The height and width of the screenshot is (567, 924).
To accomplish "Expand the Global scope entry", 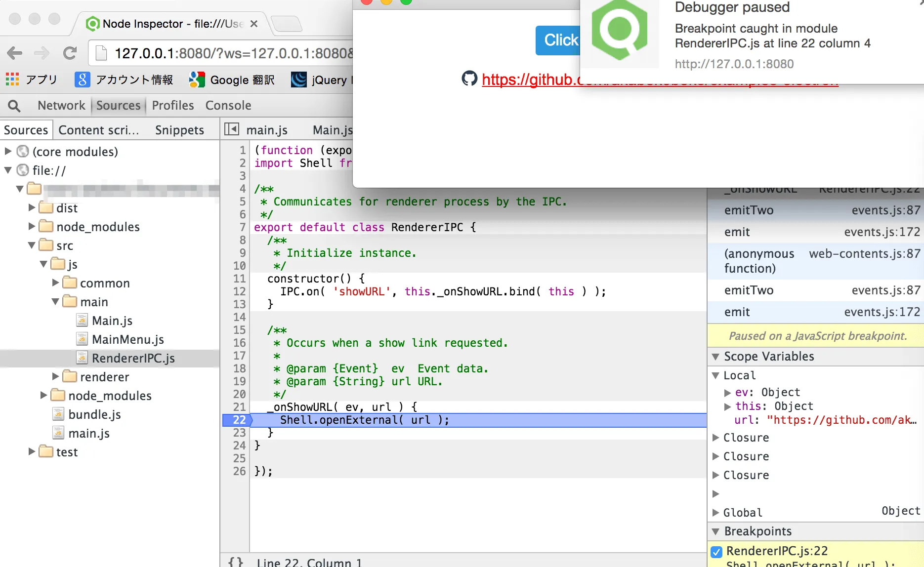I will [x=715, y=513].
